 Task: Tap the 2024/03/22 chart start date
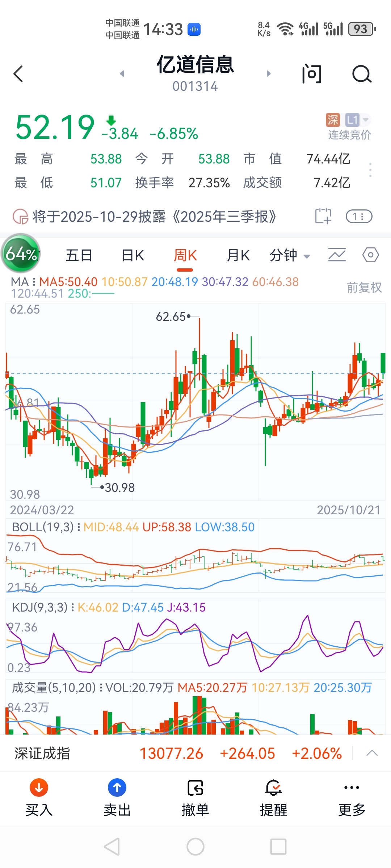pyautogui.click(x=42, y=510)
